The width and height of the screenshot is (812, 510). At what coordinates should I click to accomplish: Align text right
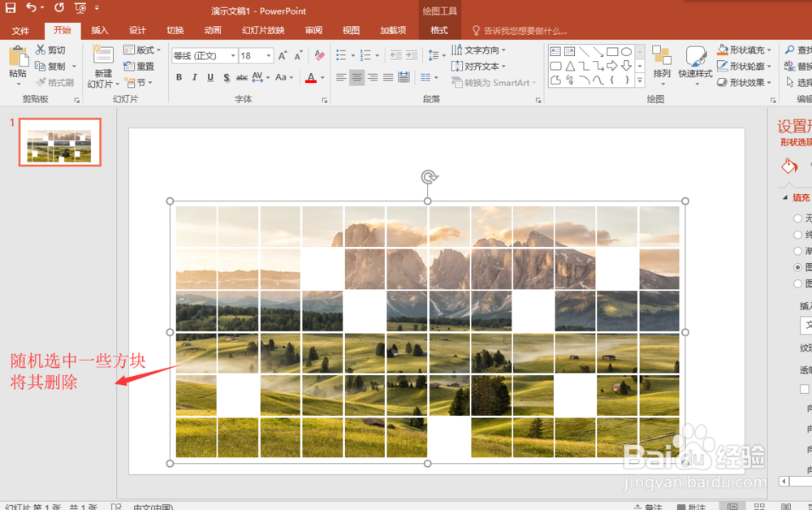(x=373, y=78)
